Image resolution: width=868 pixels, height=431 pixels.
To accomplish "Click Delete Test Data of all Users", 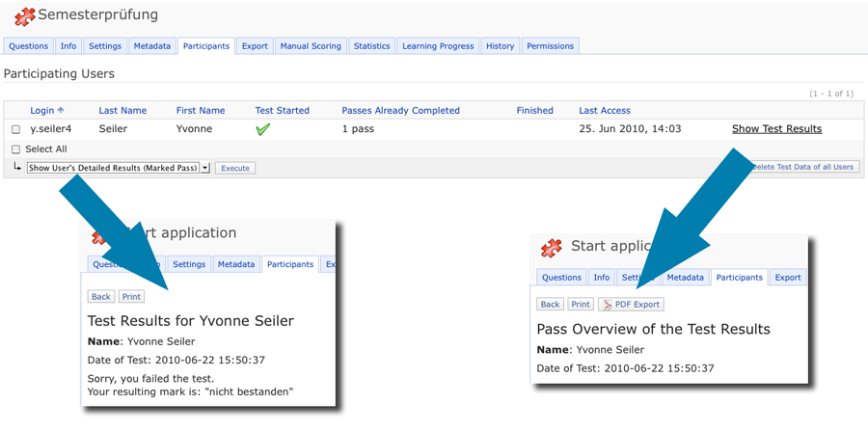I will (802, 167).
